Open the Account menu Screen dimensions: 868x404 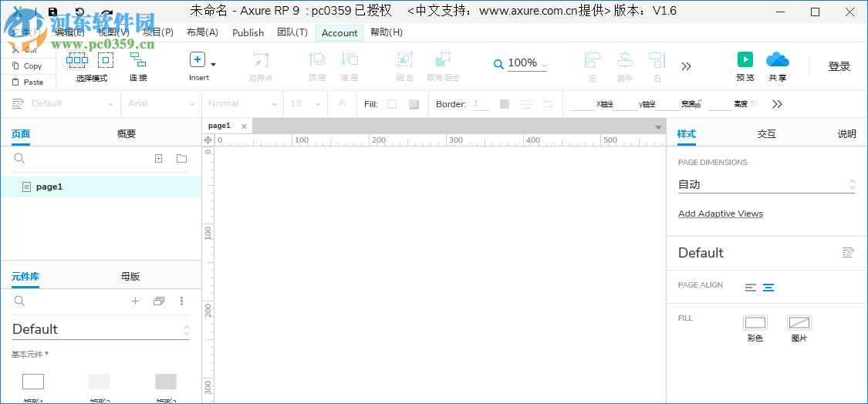[339, 32]
